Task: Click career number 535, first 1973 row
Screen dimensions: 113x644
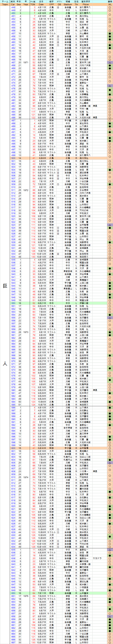Action: click(13, 260)
